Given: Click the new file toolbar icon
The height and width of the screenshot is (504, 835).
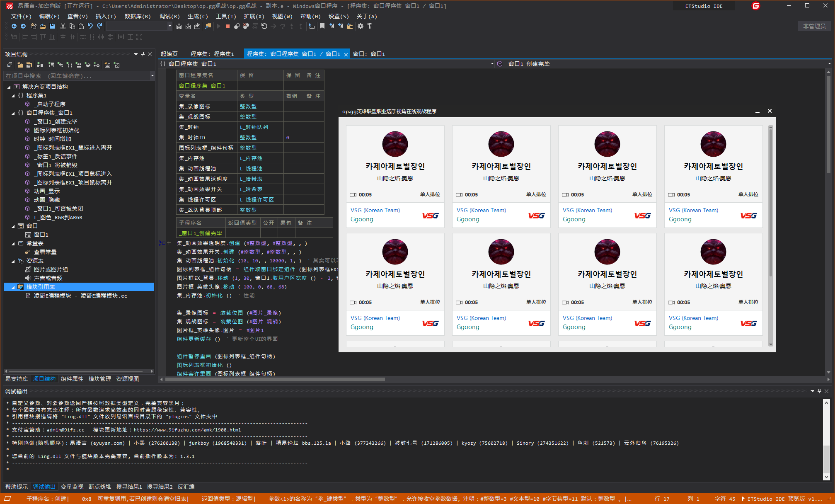Looking at the screenshot, I should 34,26.
